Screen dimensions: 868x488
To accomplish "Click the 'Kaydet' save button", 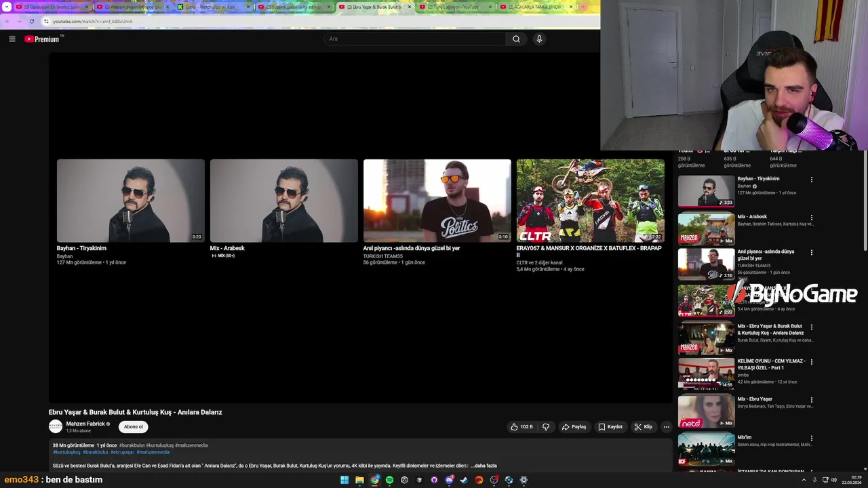I will click(610, 427).
